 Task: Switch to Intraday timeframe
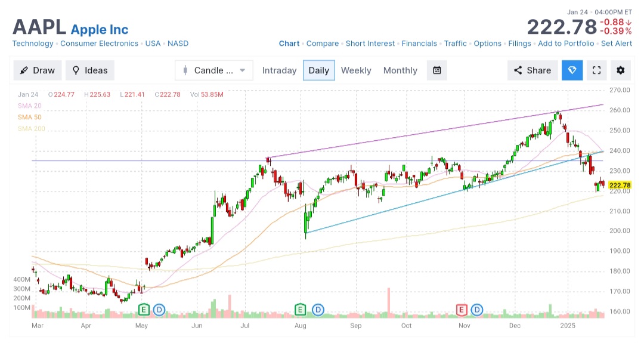pyautogui.click(x=279, y=70)
